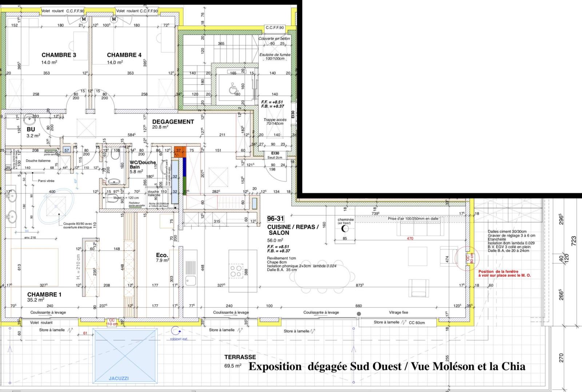This screenshot has width=582, height=392.
Task: Select the Eco. 7.9 m² room label
Action: 162,257
